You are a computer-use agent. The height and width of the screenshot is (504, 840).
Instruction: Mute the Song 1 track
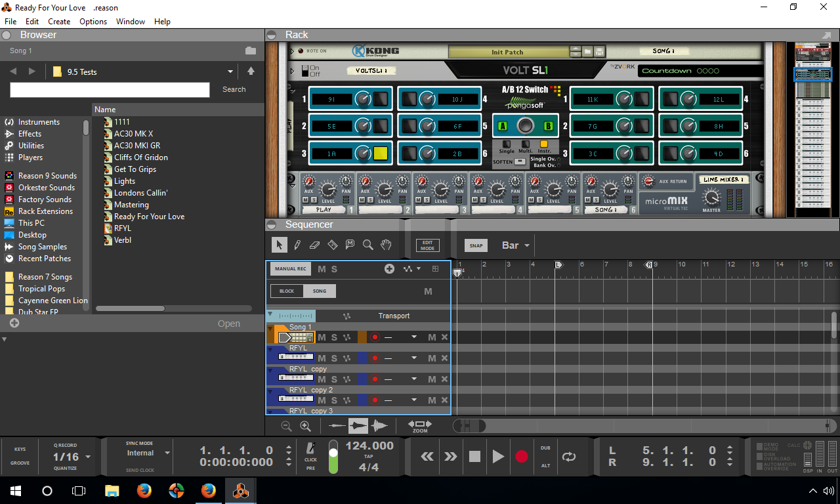click(x=322, y=337)
